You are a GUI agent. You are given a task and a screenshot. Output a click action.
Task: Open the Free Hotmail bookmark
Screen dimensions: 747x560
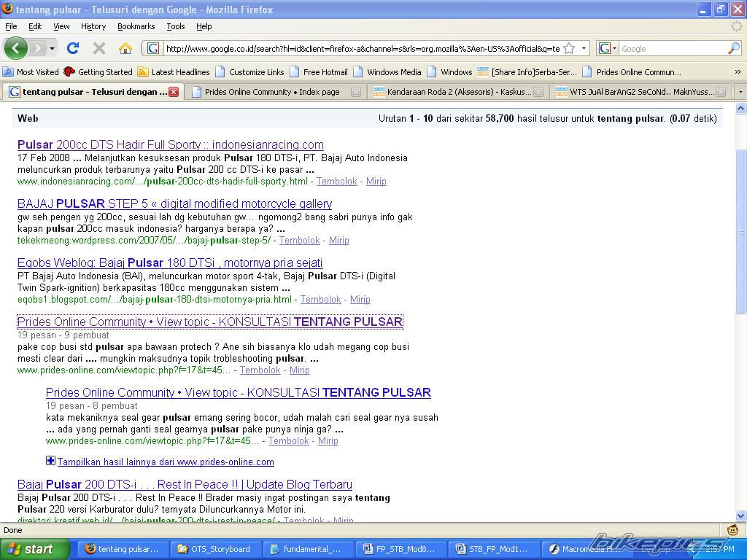319,72
